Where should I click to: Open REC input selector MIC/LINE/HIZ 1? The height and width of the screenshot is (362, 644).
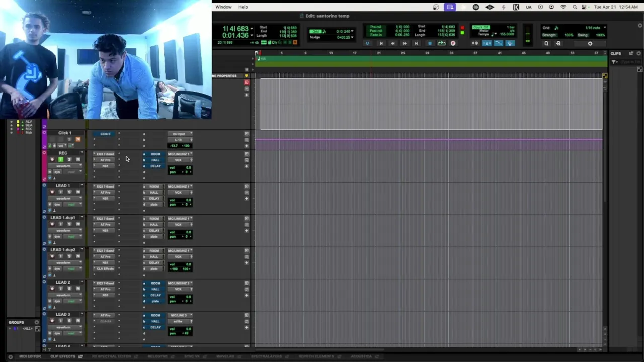tap(179, 154)
